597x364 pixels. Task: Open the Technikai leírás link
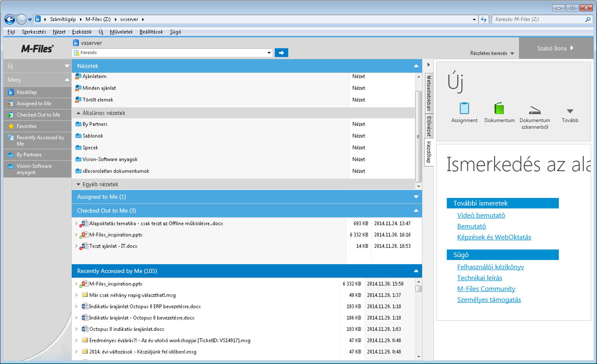pos(479,278)
